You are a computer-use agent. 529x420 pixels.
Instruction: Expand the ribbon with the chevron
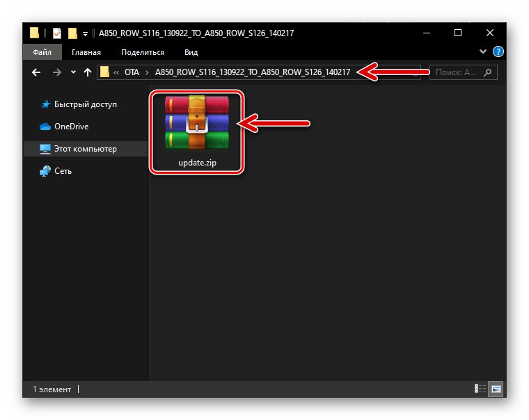coord(483,51)
